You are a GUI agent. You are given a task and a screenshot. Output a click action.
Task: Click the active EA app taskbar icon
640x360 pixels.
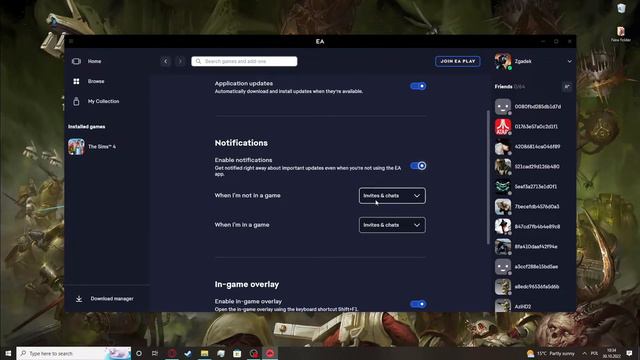pyautogui.click(x=270, y=353)
